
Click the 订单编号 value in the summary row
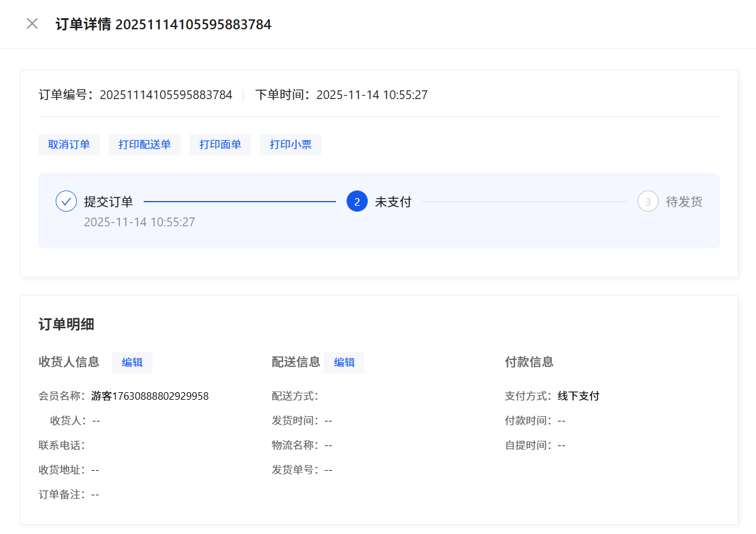(166, 95)
